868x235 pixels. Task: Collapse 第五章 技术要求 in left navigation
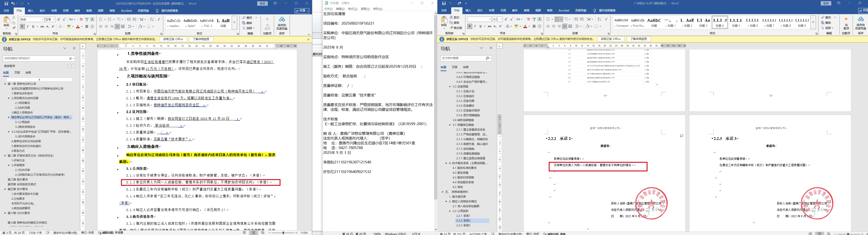pos(5,189)
